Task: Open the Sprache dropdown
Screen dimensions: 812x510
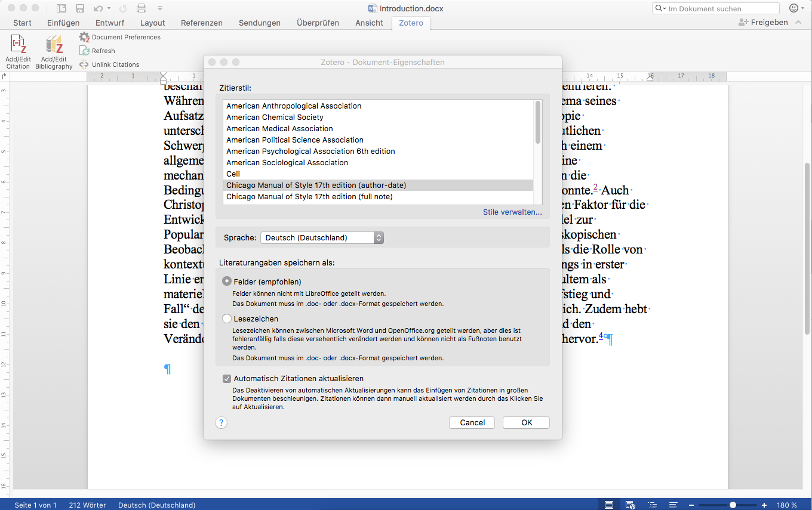Action: 322,237
